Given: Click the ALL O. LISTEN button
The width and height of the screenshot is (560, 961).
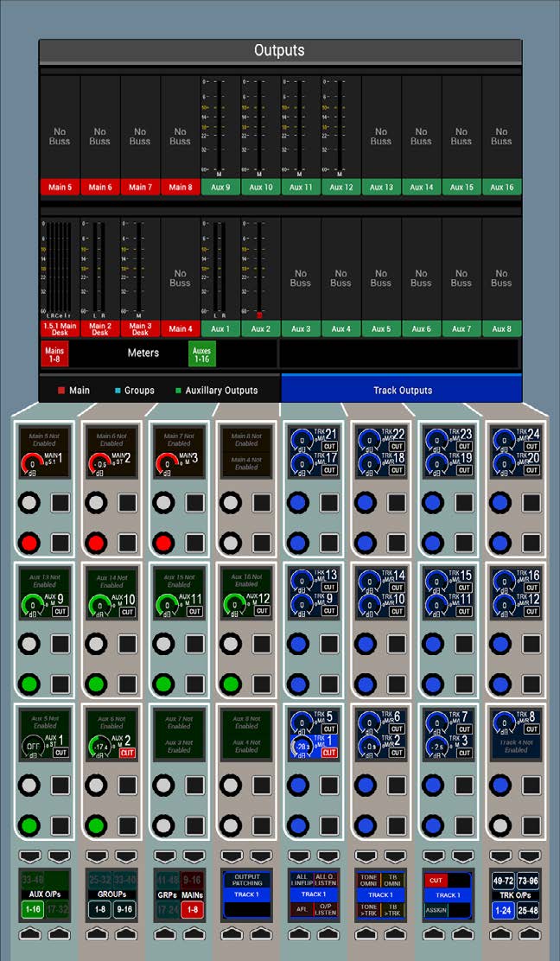Looking at the screenshot, I should tap(325, 881).
